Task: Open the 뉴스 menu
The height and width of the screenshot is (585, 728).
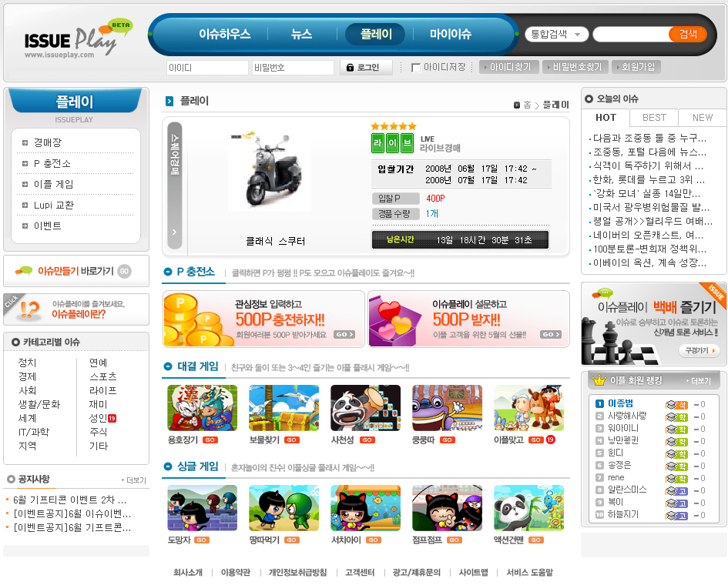Action: click(301, 34)
